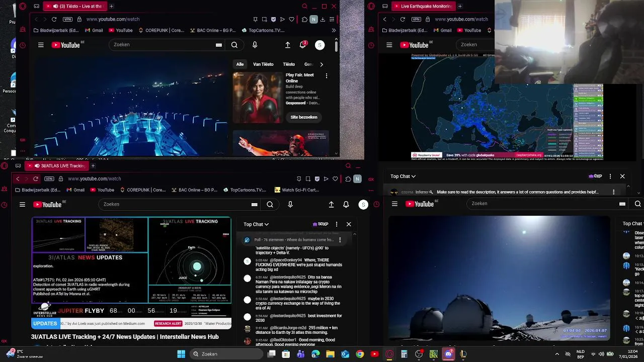This screenshot has height=362, width=644.
Task: Show more filter chips with the arrow
Action: pyautogui.click(x=321, y=64)
